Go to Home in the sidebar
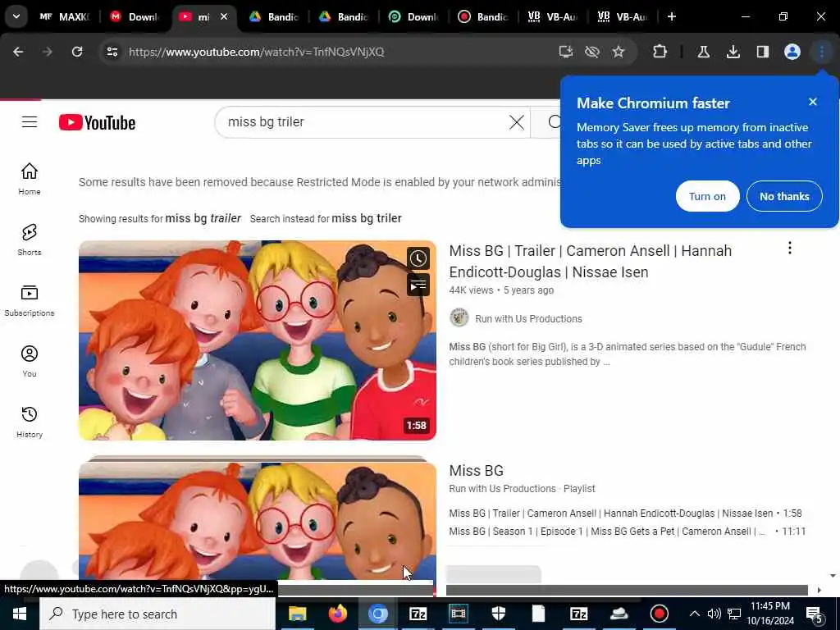 point(30,179)
